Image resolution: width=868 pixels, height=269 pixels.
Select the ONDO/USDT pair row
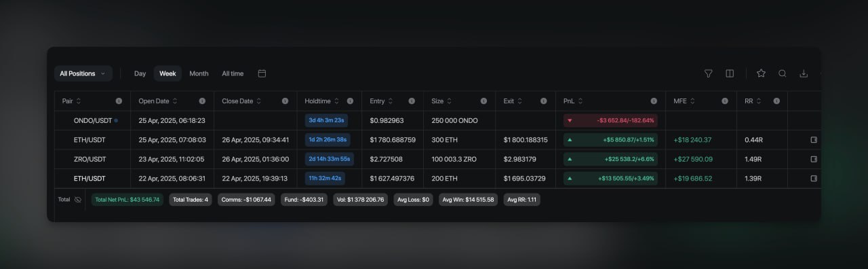point(437,120)
